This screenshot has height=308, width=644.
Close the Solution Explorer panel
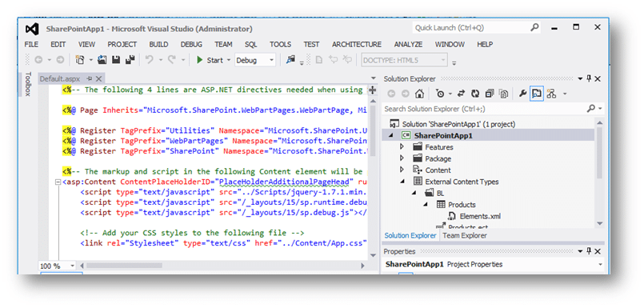(598, 78)
